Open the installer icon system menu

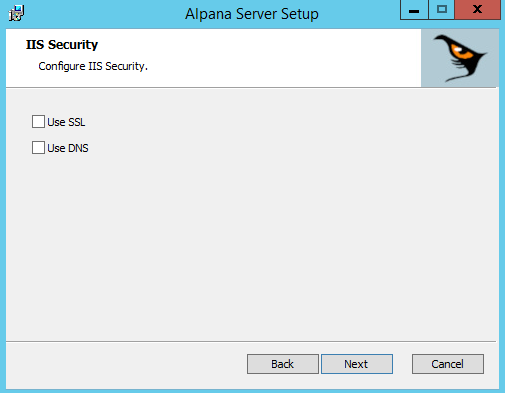tap(16, 13)
